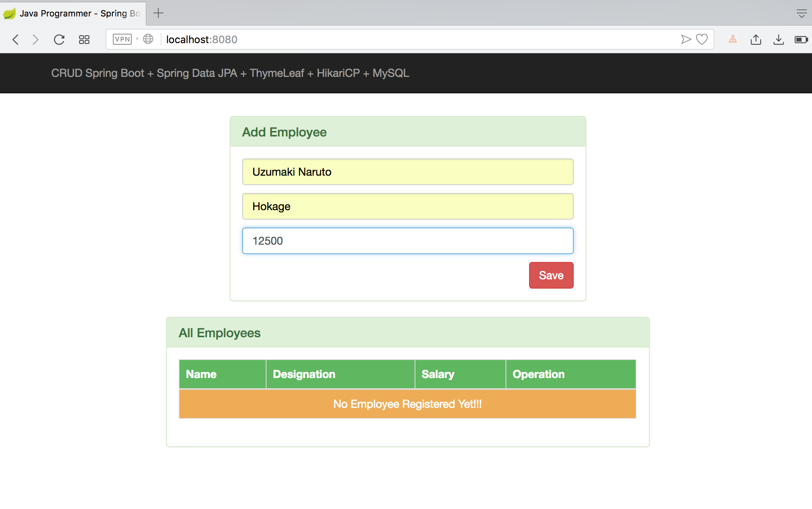Open a new tab with plus button
The image size is (812, 509).
tap(158, 13)
